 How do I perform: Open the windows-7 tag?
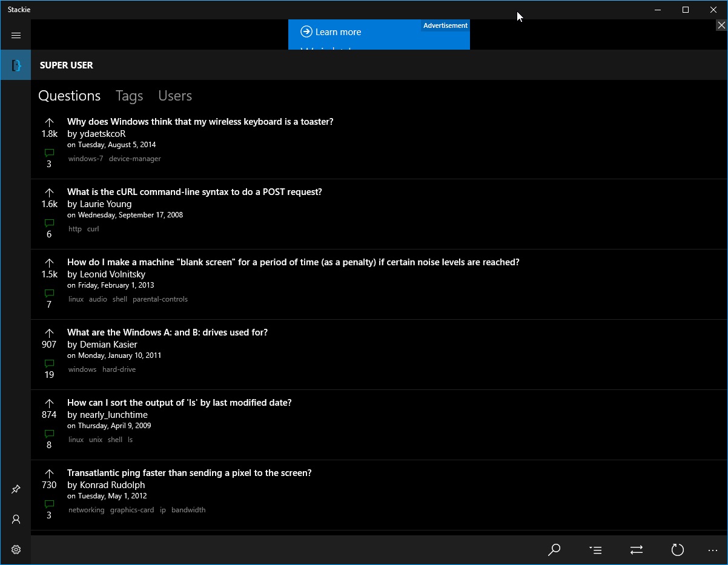pyautogui.click(x=85, y=158)
